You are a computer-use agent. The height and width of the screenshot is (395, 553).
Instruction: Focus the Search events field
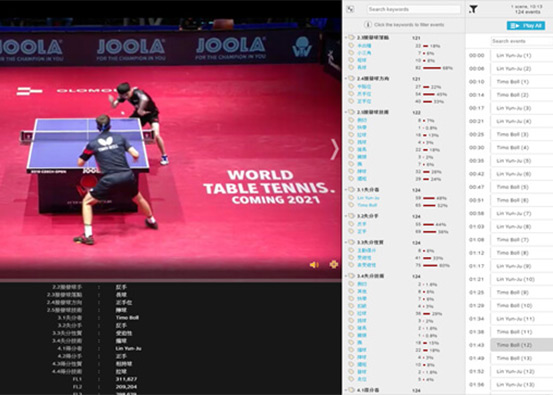pos(522,41)
